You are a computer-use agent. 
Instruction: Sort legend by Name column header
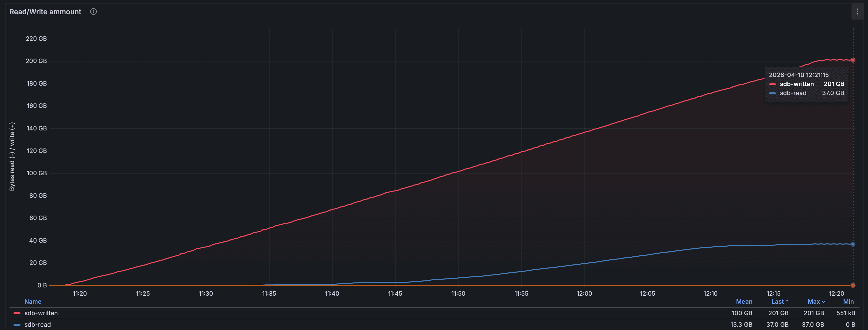33,302
